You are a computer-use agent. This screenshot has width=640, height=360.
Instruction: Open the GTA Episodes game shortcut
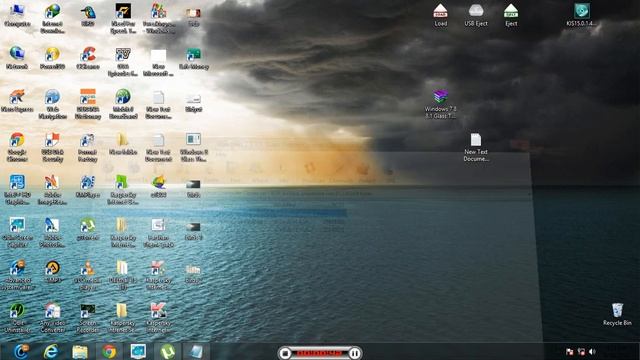point(123,61)
